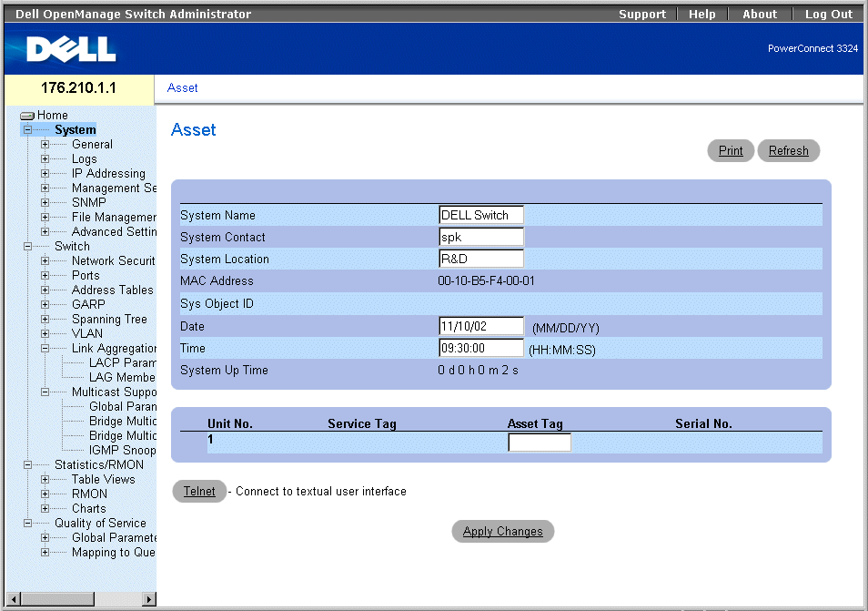Focus the System Location field
Screen dimensions: 868x611
pos(480,259)
